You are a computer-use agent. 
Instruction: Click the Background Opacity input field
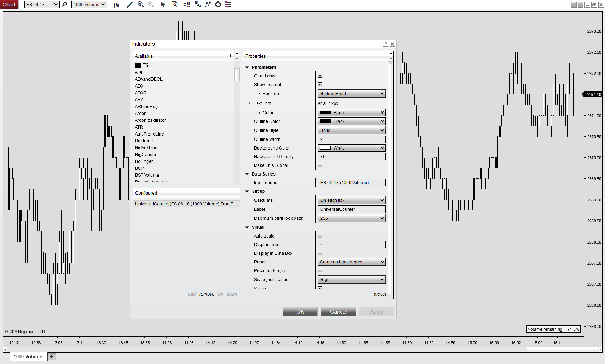[x=352, y=156]
